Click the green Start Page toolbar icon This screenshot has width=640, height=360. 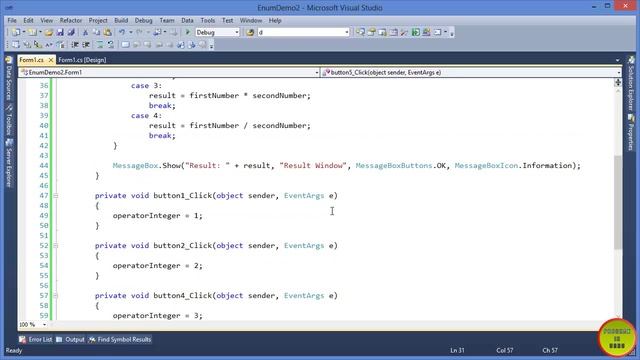point(416,32)
